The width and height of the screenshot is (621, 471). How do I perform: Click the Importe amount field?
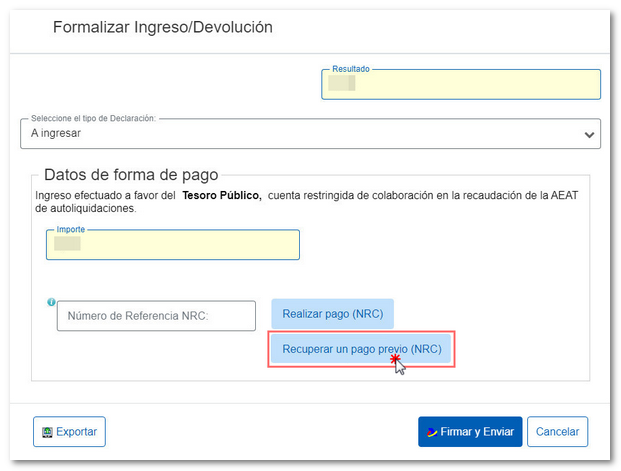(x=173, y=245)
